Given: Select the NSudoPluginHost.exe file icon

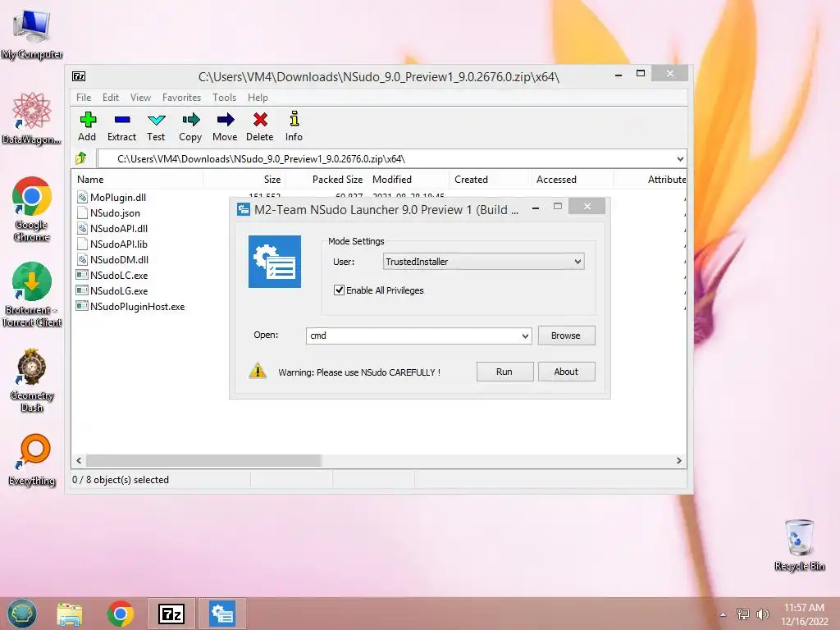Looking at the screenshot, I should (82, 306).
